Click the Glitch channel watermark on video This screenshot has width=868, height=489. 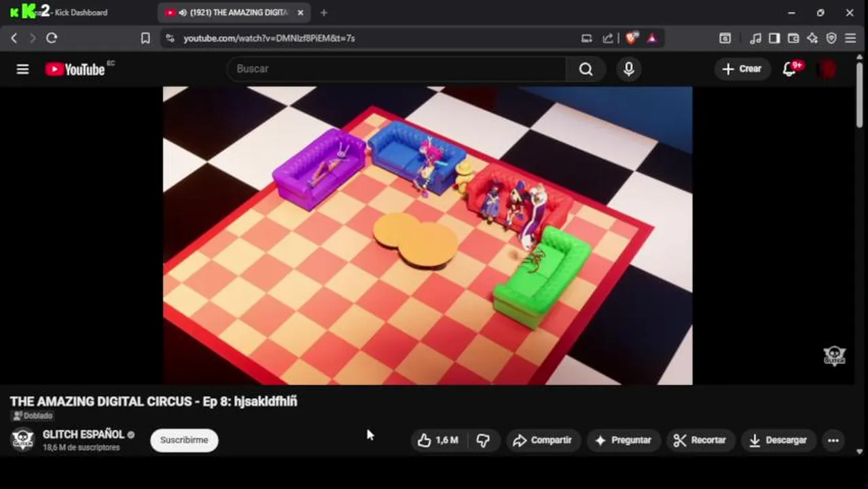[834, 356]
